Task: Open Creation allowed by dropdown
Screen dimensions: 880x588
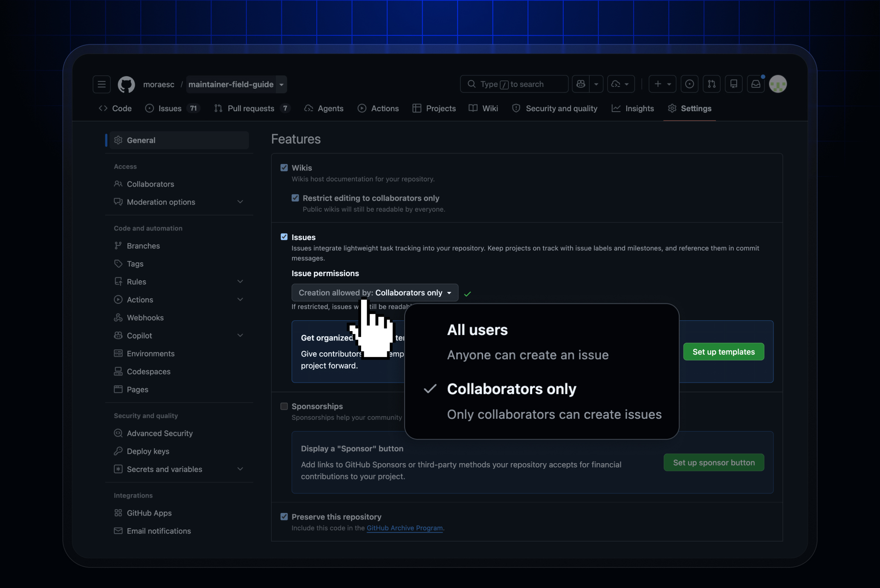Action: pos(375,293)
